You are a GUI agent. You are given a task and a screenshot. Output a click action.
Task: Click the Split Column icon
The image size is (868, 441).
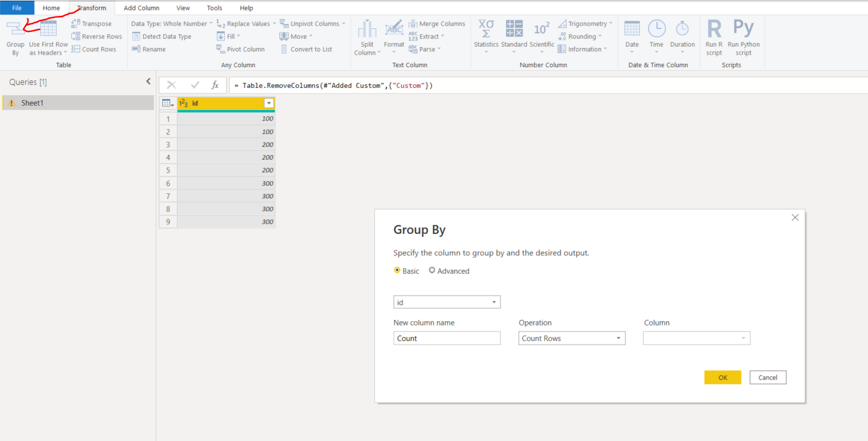[x=367, y=28]
